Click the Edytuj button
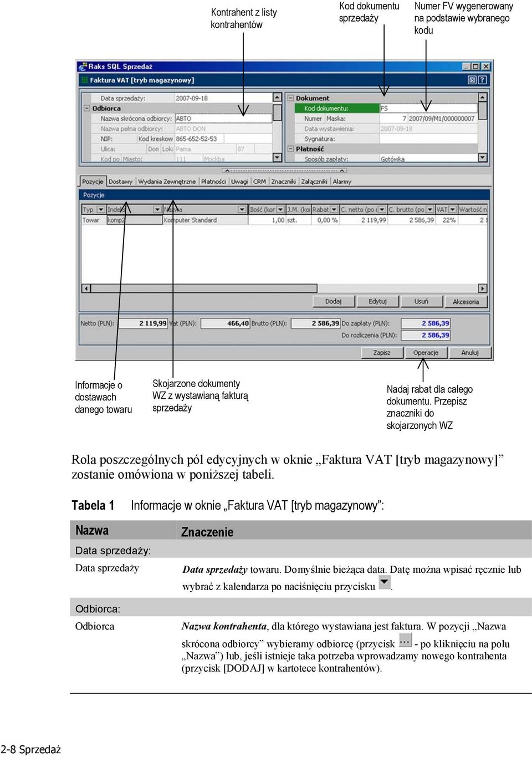The width and height of the screenshot is (532, 757). tap(377, 302)
